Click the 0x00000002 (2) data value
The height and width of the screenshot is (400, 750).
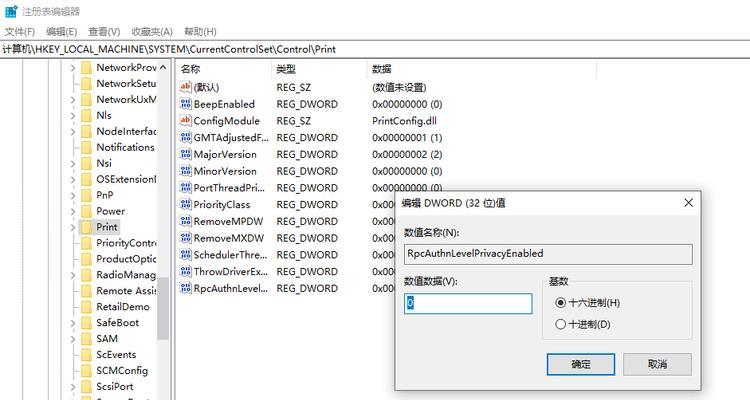[x=407, y=154]
